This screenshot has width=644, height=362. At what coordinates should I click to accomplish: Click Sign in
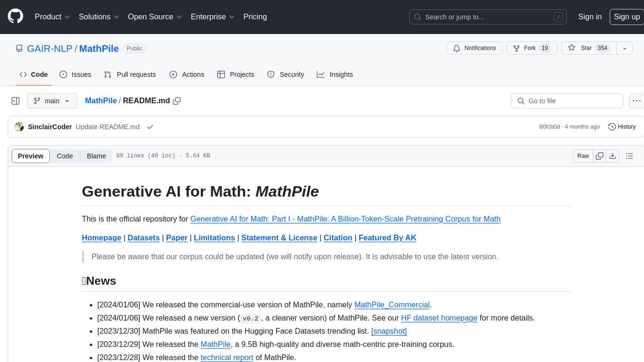pos(590,17)
